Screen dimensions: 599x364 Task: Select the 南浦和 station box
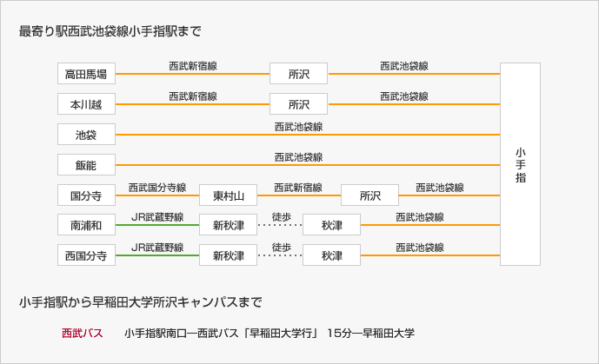86,225
